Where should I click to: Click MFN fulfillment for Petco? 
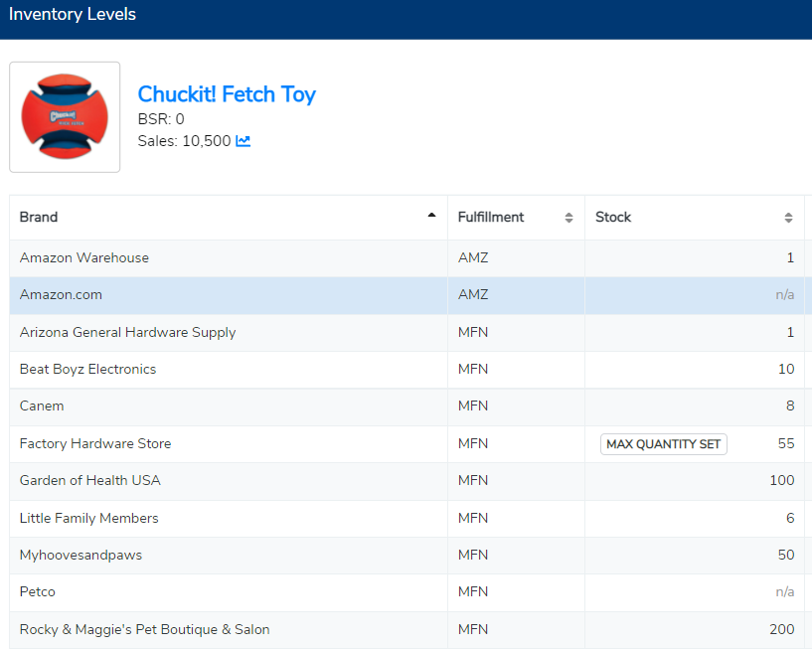pyautogui.click(x=473, y=592)
